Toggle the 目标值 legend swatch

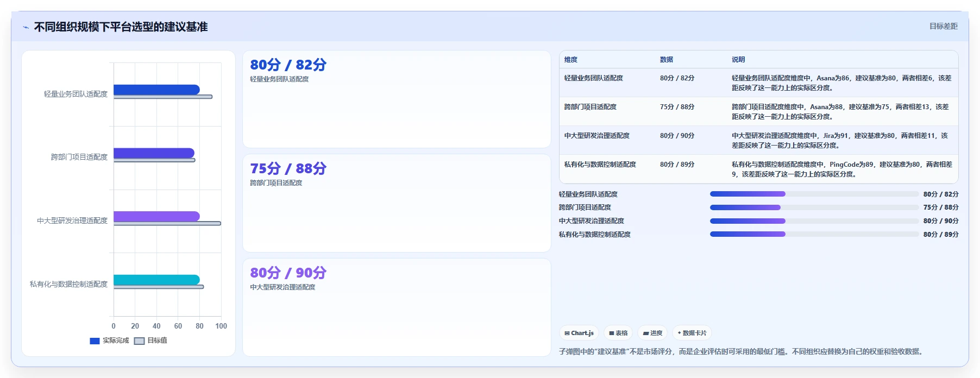[x=139, y=341]
